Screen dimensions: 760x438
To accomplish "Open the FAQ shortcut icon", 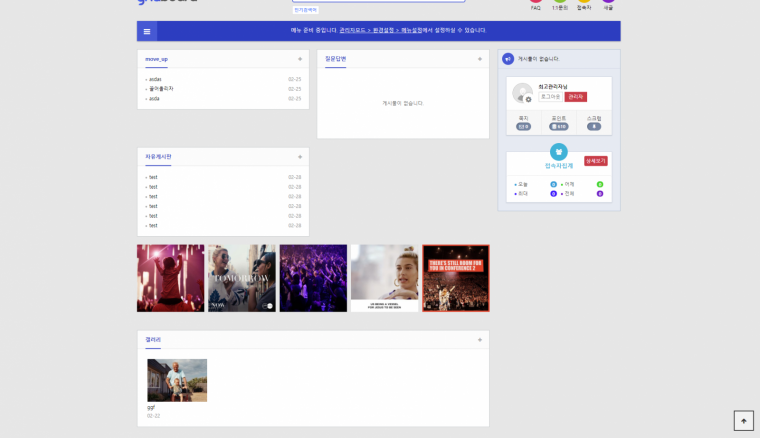I will tap(536, 4).
